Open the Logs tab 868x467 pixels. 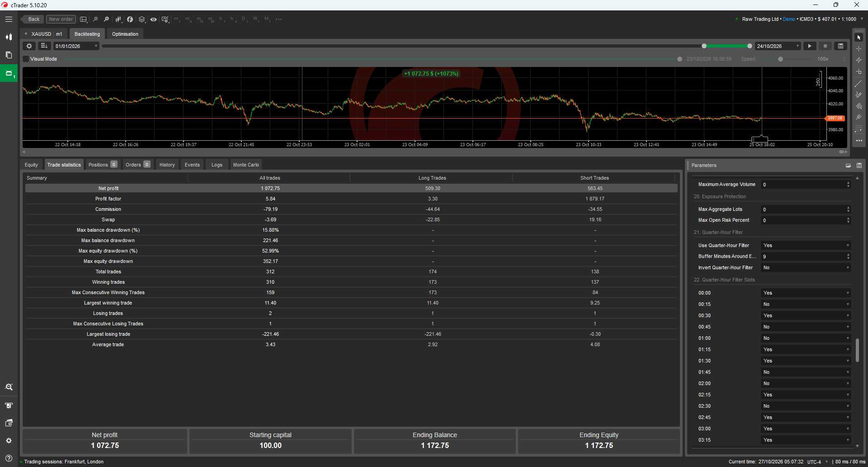(x=217, y=165)
